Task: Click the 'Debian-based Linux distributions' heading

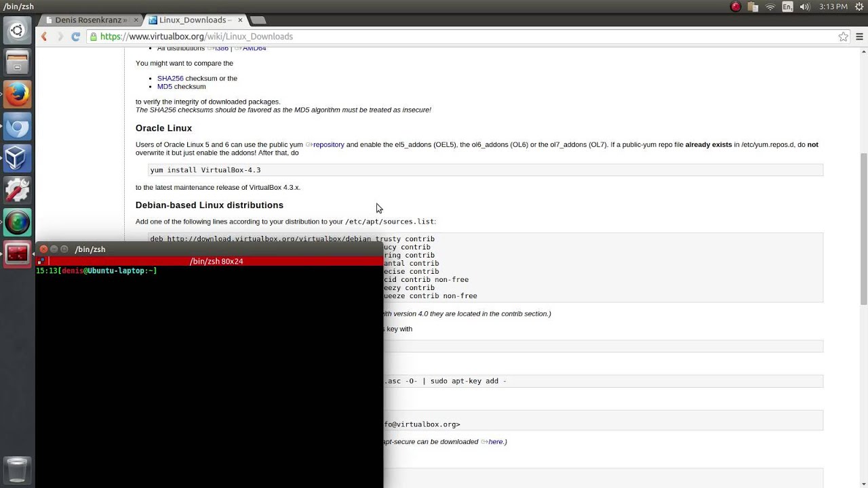Action: pos(210,205)
